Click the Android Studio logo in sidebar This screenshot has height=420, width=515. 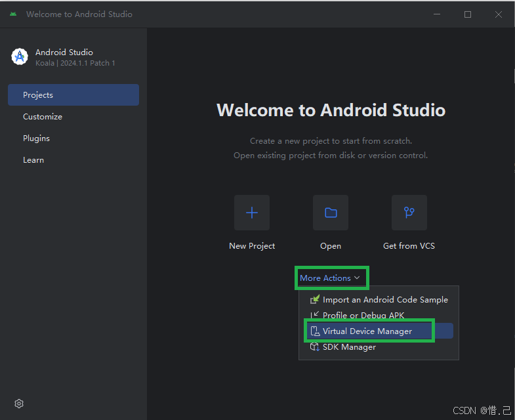point(20,56)
